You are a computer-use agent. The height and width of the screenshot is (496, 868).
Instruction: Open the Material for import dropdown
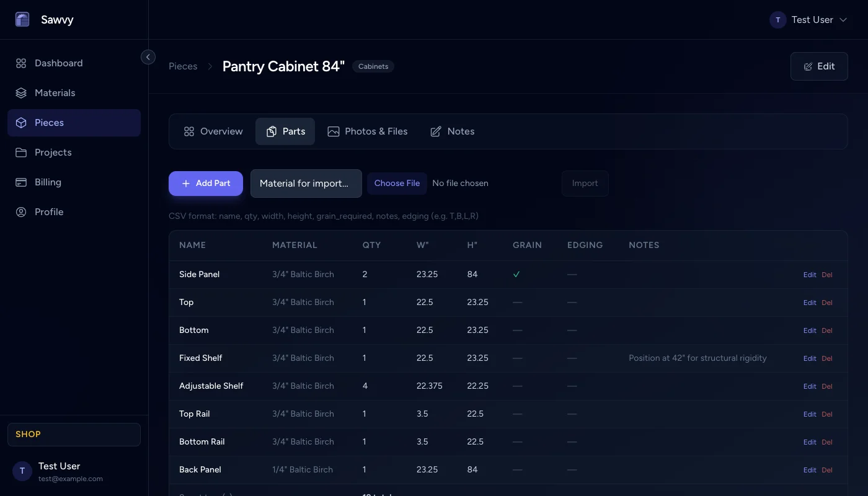pyautogui.click(x=306, y=183)
